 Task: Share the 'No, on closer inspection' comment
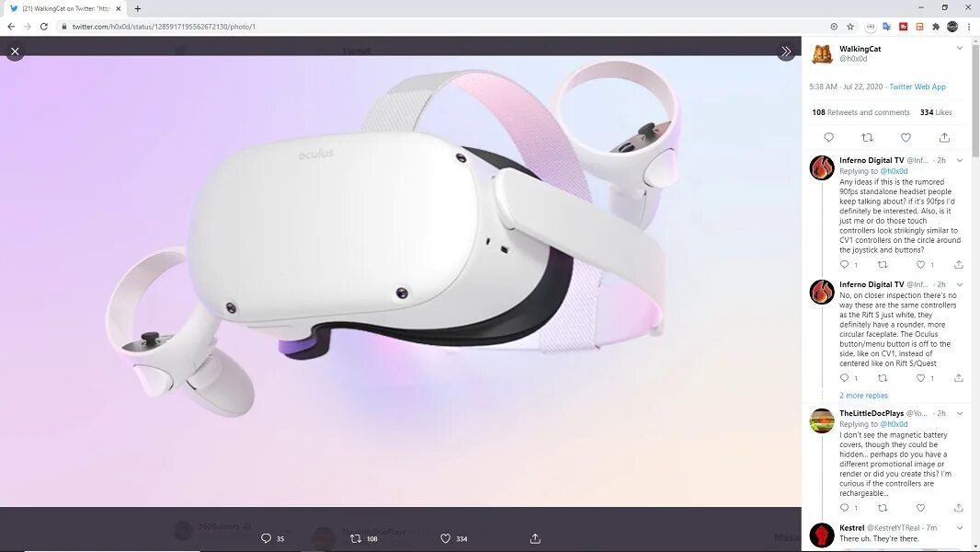coord(959,377)
